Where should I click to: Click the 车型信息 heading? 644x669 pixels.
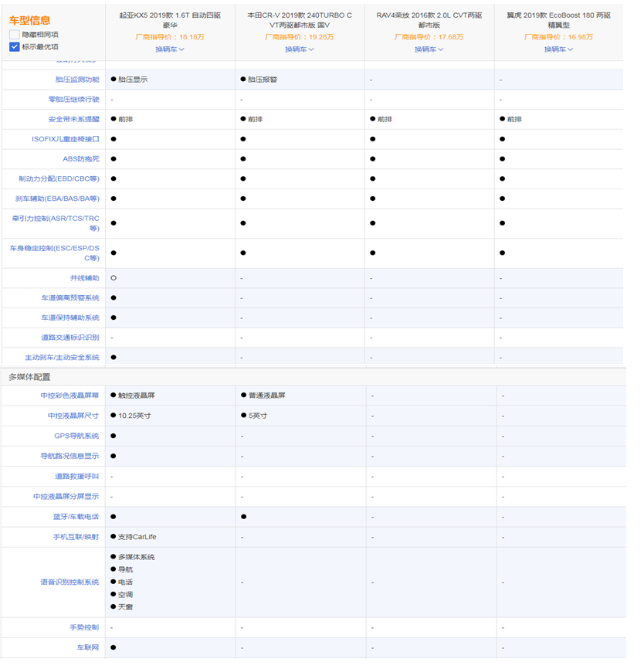[x=30, y=21]
